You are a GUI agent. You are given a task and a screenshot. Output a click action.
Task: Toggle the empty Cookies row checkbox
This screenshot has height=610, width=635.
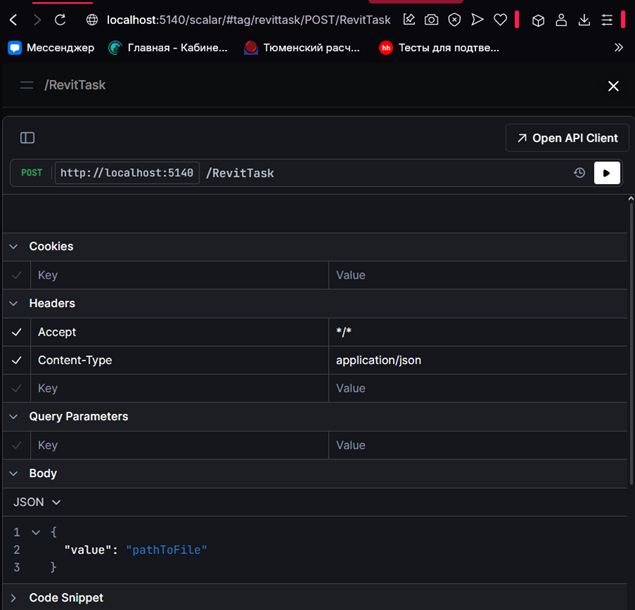16,275
